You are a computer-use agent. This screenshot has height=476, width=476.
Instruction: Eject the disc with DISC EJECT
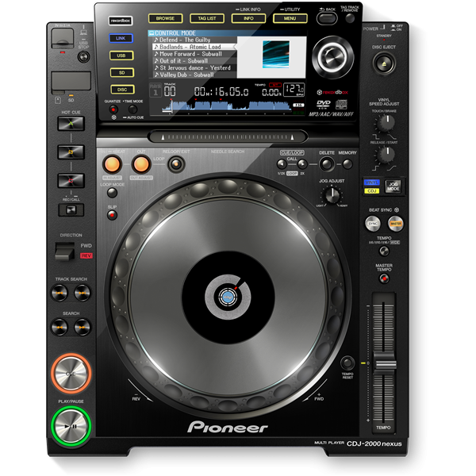[x=384, y=63]
